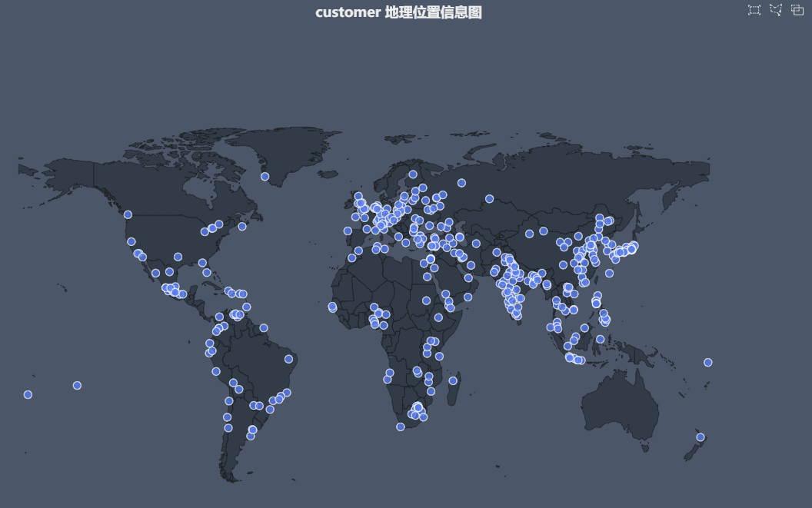
Task: Click the Antarctica-facing southern tip of South America
Action: click(x=229, y=476)
